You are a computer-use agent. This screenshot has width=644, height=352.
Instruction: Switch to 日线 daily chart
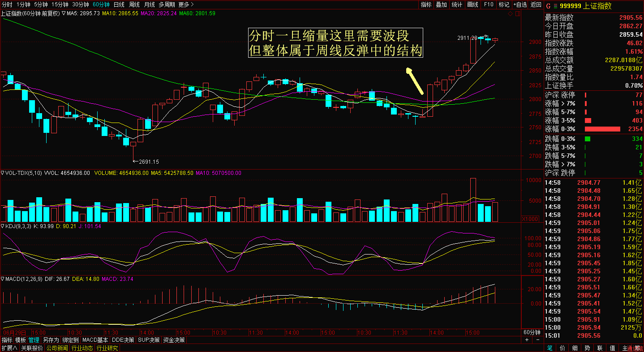(119, 4)
